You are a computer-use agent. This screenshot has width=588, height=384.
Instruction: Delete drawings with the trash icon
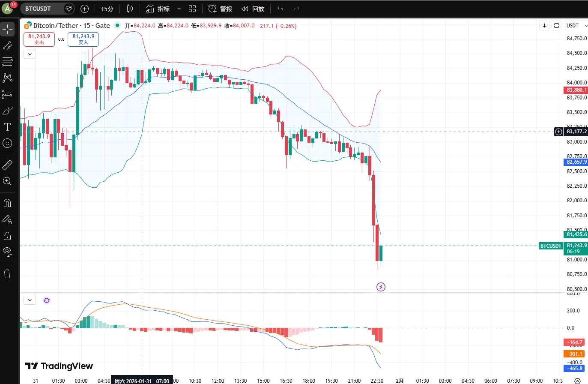7,273
